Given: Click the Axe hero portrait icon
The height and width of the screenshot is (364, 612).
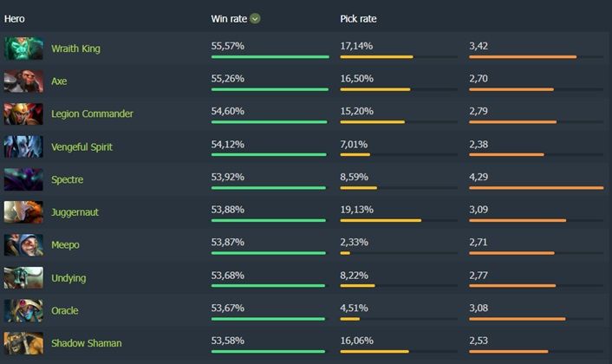Looking at the screenshot, I should tap(23, 81).
